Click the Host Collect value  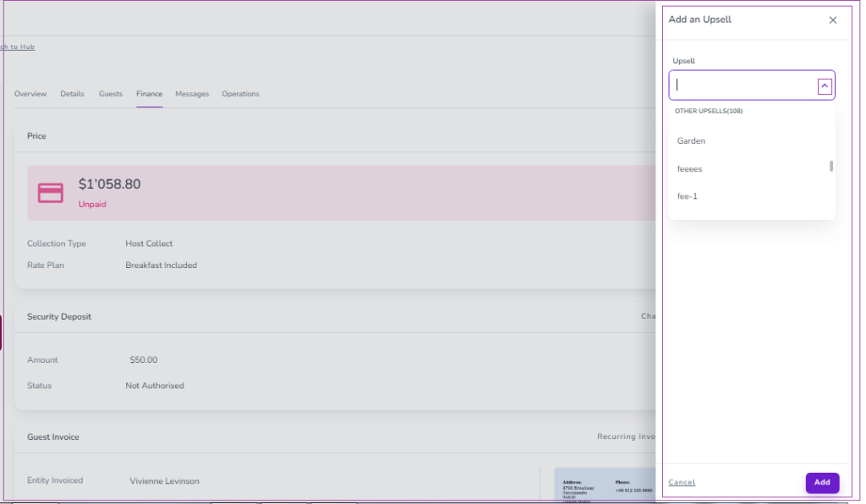[x=149, y=244]
